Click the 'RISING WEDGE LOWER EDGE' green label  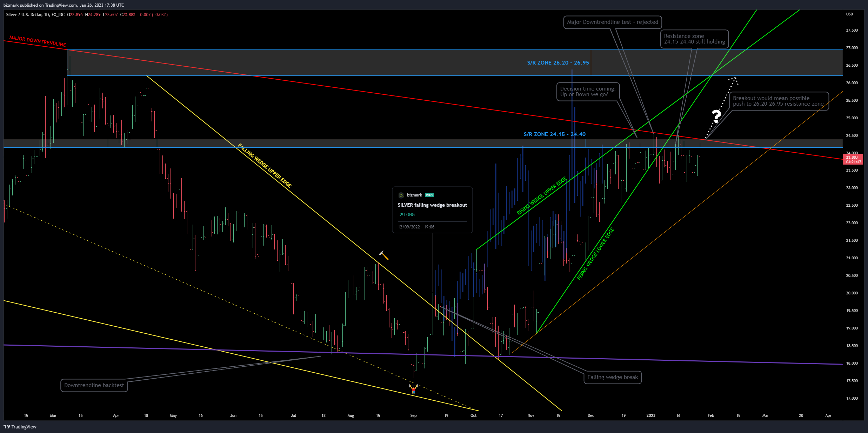(595, 254)
